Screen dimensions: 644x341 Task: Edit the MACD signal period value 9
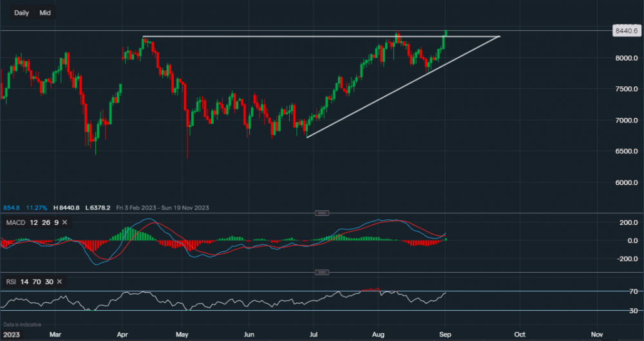pyautogui.click(x=55, y=222)
